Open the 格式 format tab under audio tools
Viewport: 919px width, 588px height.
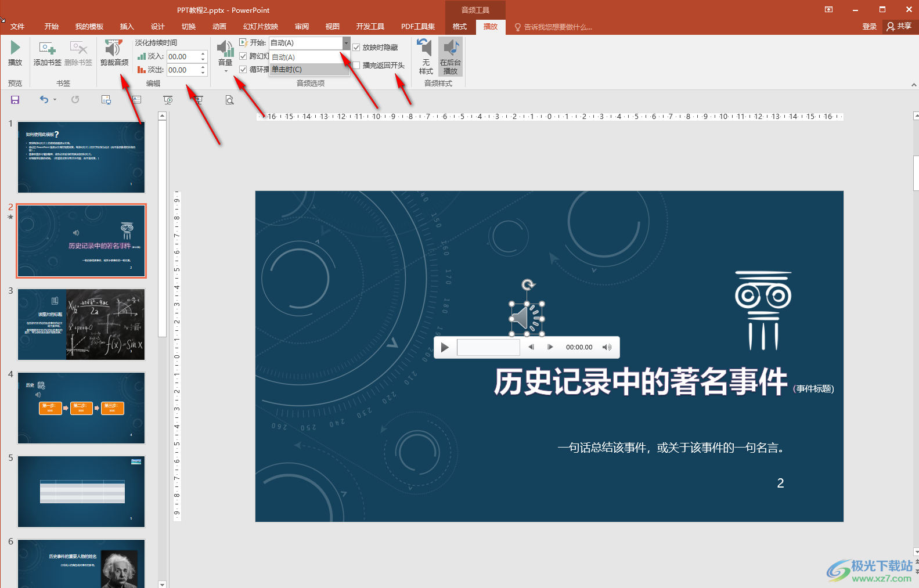point(460,27)
